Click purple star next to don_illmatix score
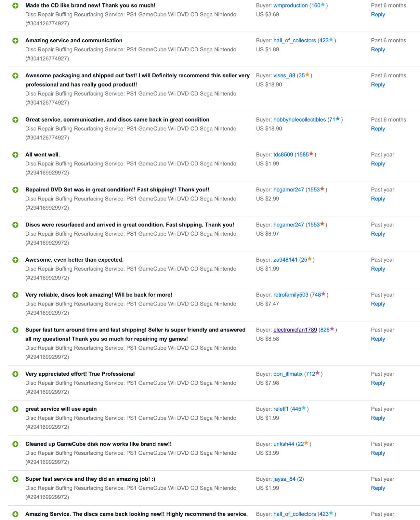420x520 pixels. point(318,373)
